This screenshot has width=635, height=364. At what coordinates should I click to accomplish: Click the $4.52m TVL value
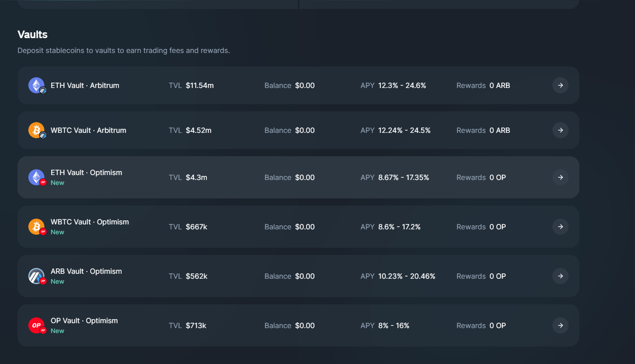198,130
